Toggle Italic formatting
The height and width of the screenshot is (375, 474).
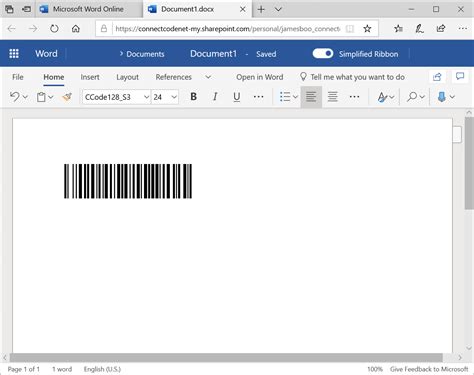215,97
